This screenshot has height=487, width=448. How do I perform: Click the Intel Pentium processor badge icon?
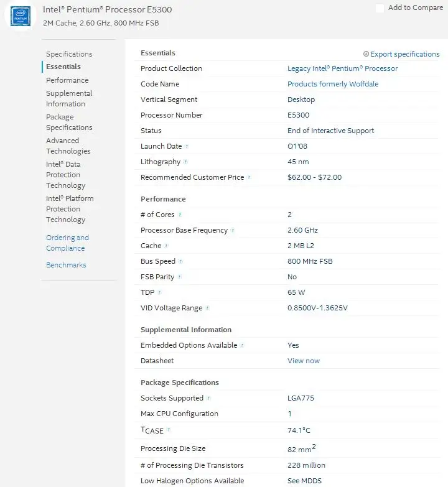pyautogui.click(x=21, y=16)
